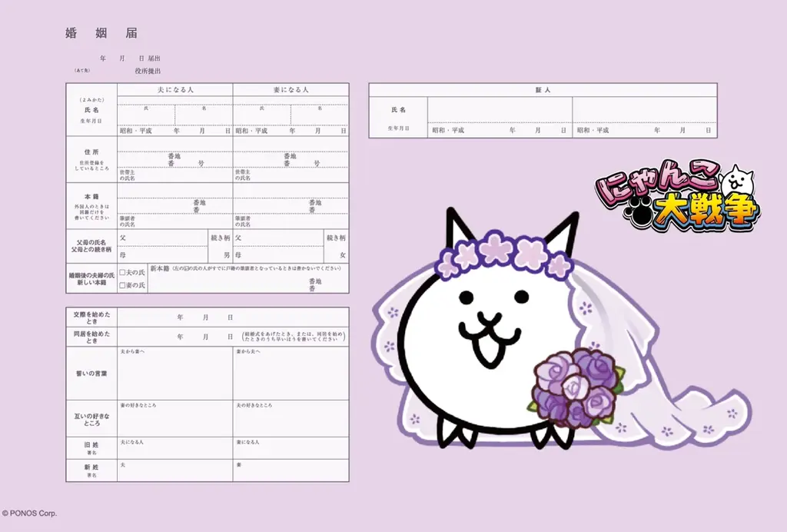This screenshot has height=532, width=787.
Task: Click the 妻になる人 column header at the top of the form
Action: tap(291, 90)
